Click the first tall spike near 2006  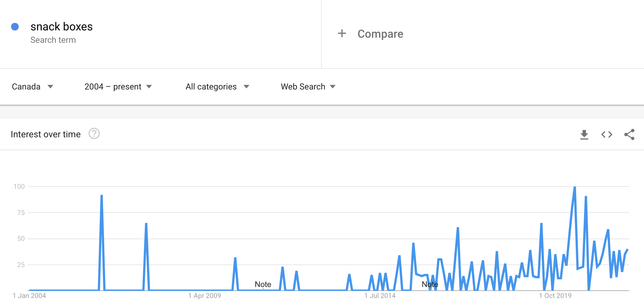click(101, 195)
